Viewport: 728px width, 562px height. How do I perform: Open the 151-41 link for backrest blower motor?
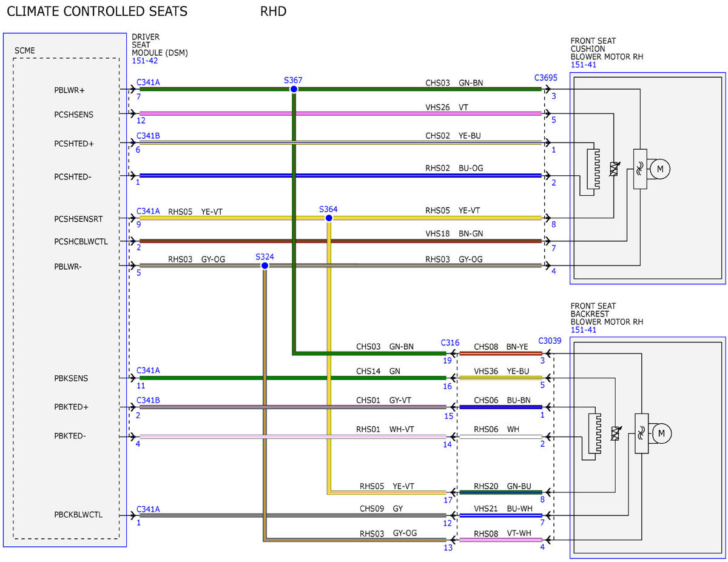583,330
